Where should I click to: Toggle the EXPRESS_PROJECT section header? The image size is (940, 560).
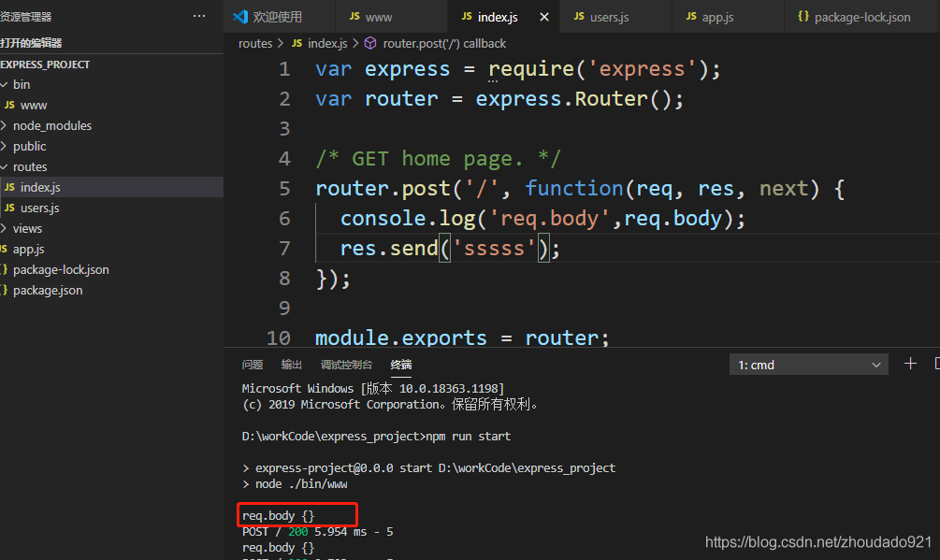point(111,65)
